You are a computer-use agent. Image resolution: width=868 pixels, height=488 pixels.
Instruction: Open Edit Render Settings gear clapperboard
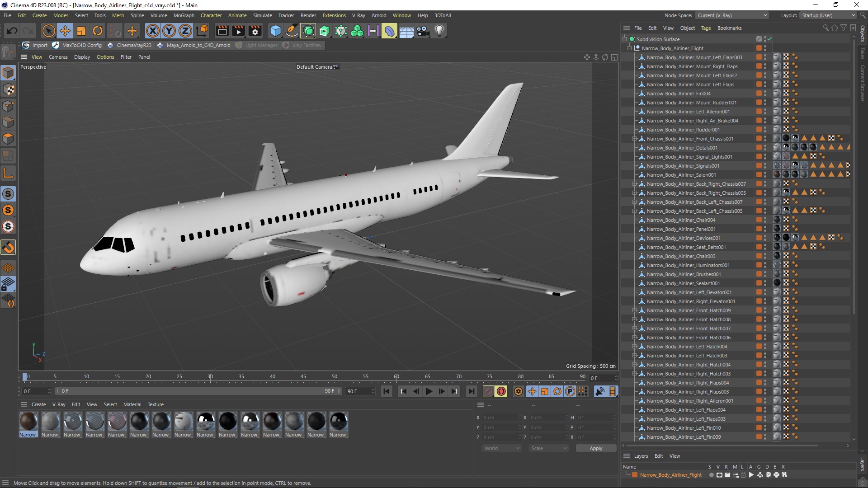click(255, 31)
